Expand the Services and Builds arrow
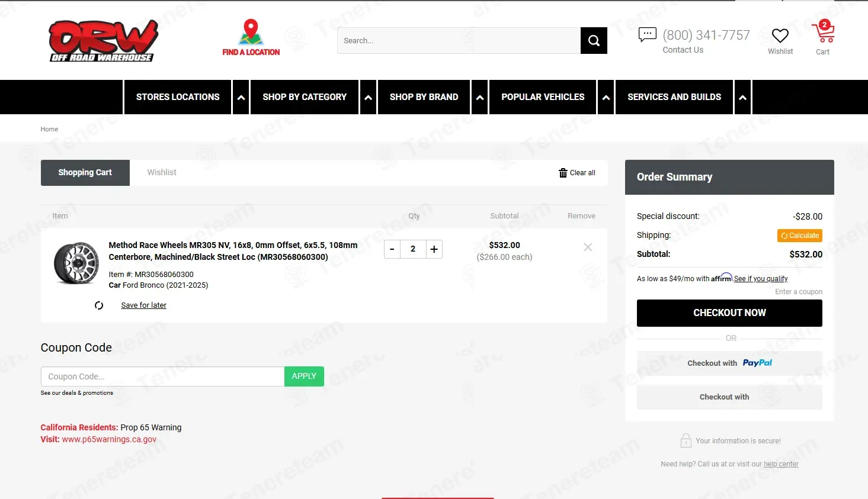 (x=743, y=97)
